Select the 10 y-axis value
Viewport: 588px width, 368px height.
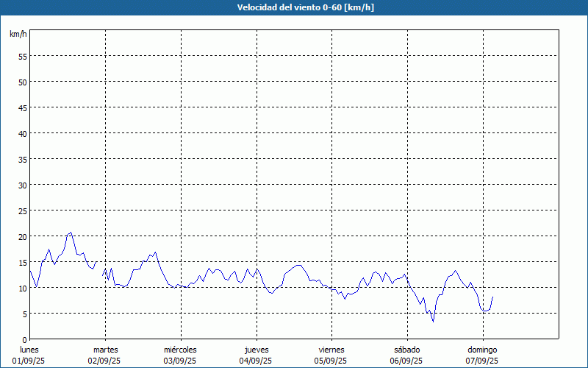coord(23,288)
